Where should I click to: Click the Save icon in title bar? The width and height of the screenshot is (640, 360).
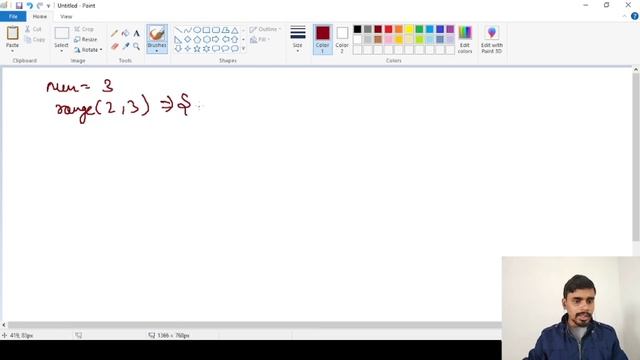click(x=19, y=6)
